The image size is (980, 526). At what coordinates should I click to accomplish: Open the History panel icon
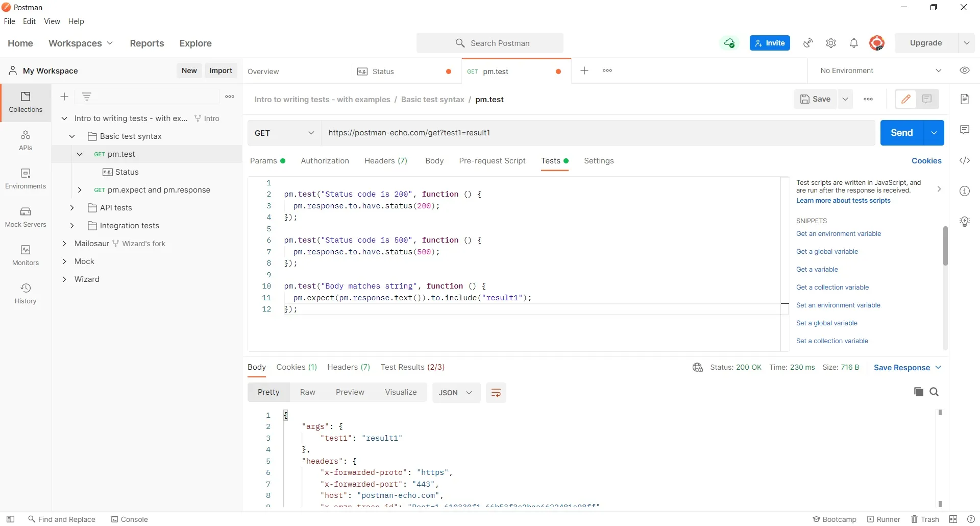click(x=26, y=294)
